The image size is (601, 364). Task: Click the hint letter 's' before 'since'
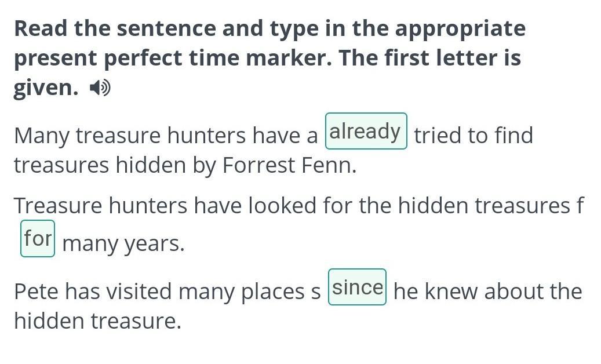click(x=315, y=292)
